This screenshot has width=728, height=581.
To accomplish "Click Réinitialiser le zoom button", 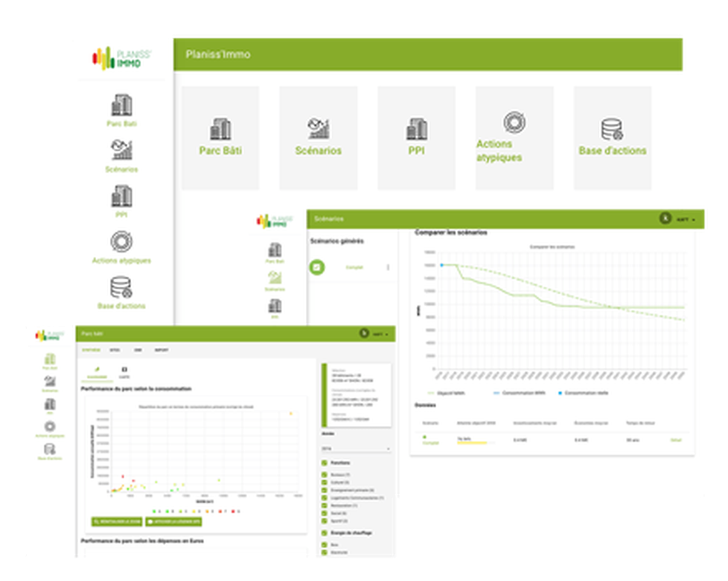I will point(117,521).
